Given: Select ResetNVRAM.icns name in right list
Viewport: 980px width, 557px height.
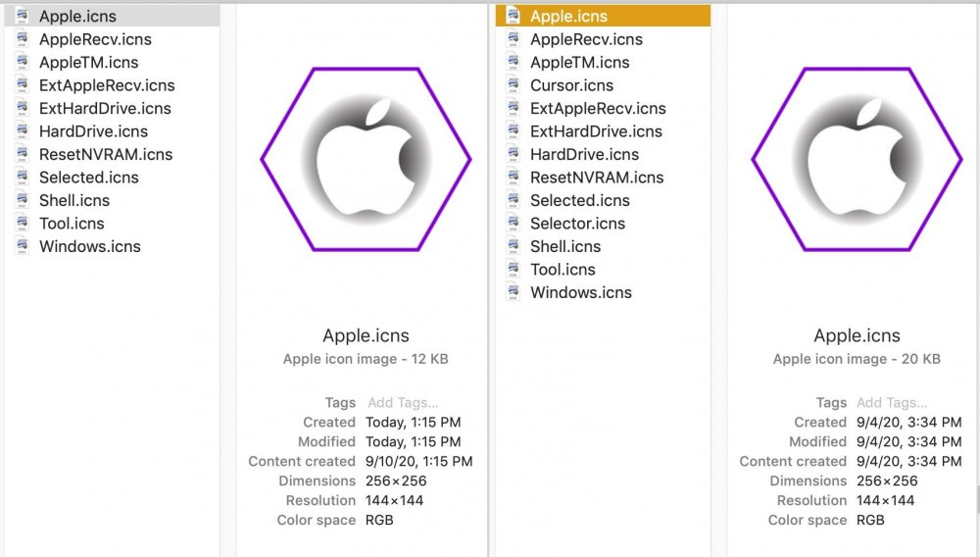Looking at the screenshot, I should coord(597,177).
